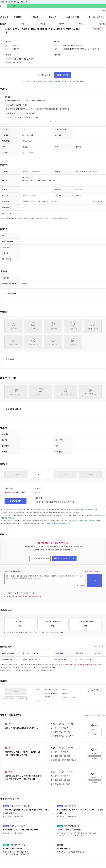Open the 실업급여 menu

pyautogui.click(x=52, y=17)
